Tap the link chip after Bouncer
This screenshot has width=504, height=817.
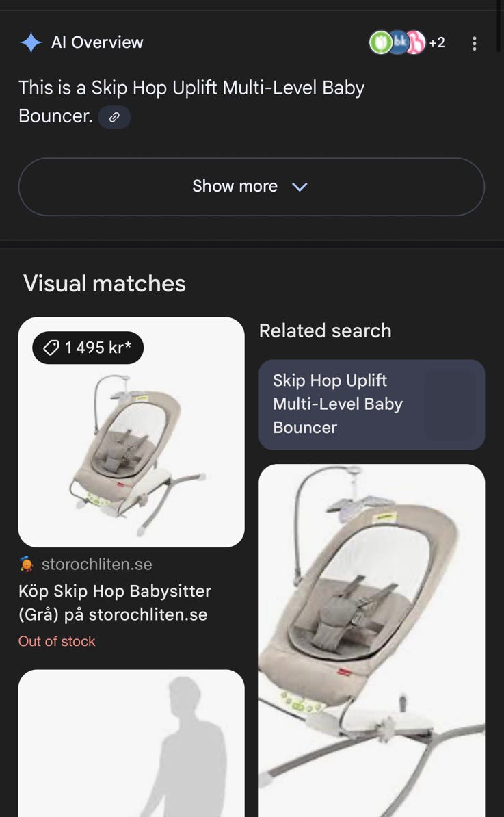(x=114, y=117)
